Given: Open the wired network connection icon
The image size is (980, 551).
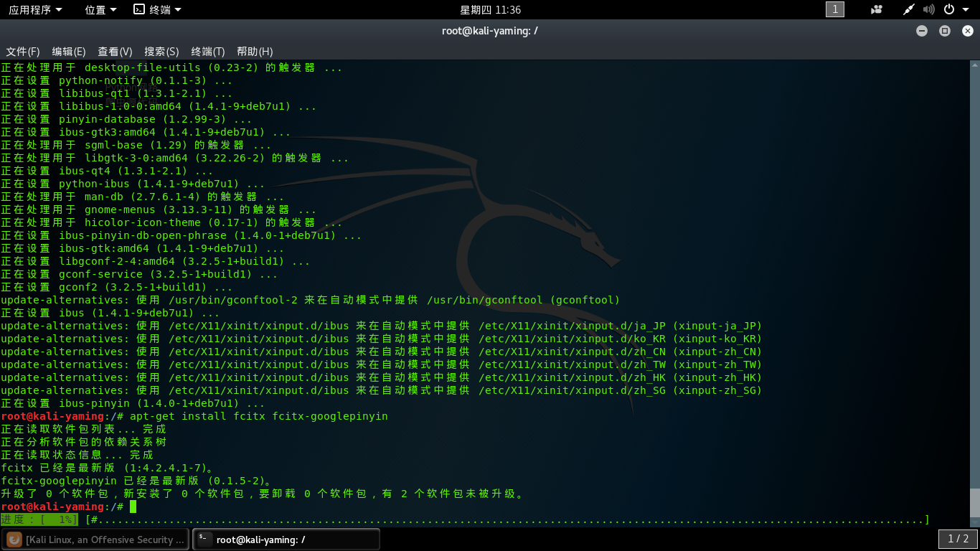Looking at the screenshot, I should [909, 9].
